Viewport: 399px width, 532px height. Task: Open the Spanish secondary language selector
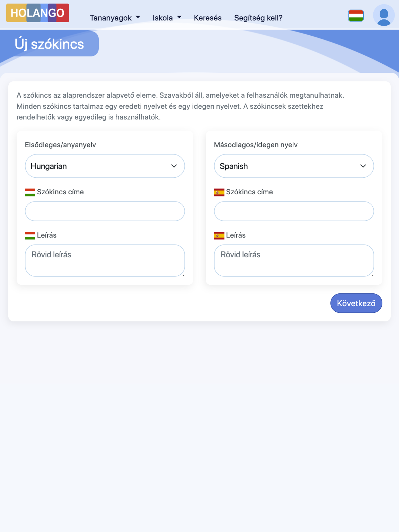tap(294, 166)
